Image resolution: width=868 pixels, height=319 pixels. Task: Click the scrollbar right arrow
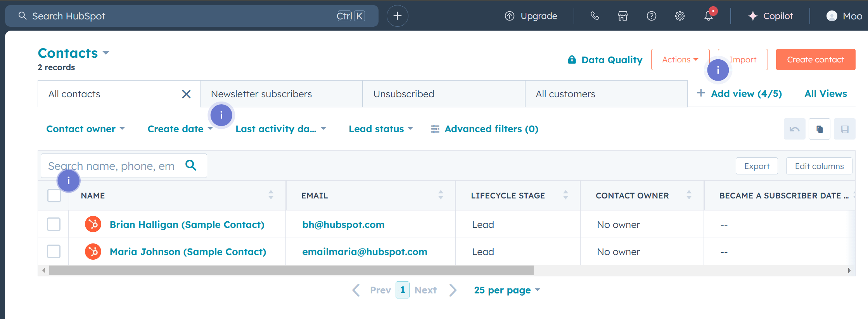pos(849,270)
